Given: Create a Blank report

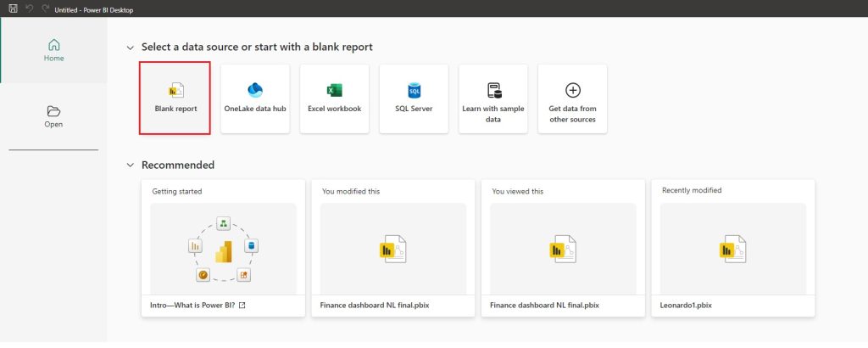Looking at the screenshot, I should (175, 98).
